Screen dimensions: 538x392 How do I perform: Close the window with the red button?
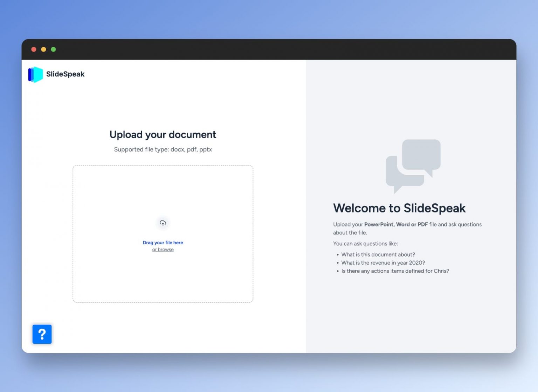pyautogui.click(x=34, y=49)
